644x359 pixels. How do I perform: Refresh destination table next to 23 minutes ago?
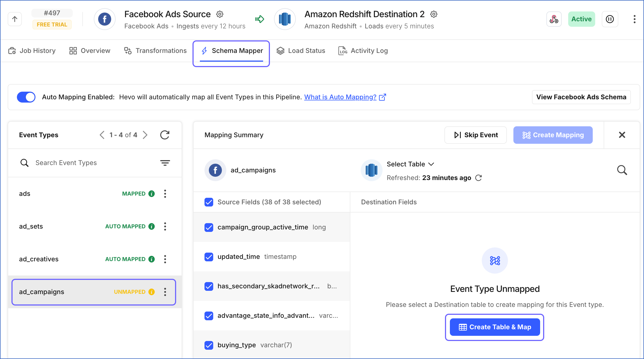point(479,178)
